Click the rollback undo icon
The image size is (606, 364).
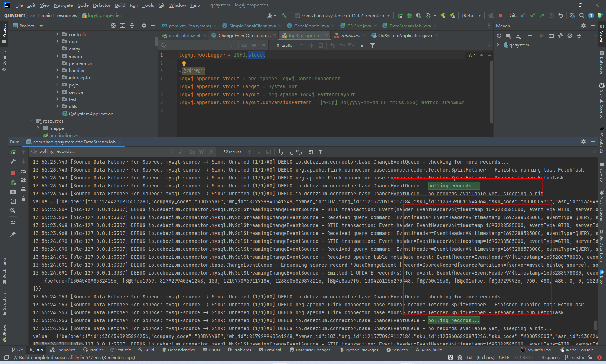coord(561,15)
